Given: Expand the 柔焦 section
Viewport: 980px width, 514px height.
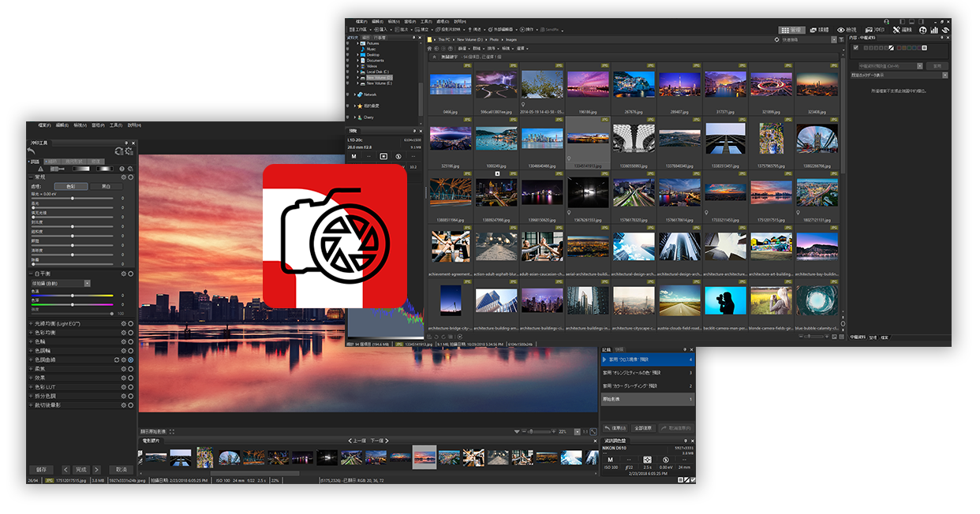Looking at the screenshot, I should [31, 368].
